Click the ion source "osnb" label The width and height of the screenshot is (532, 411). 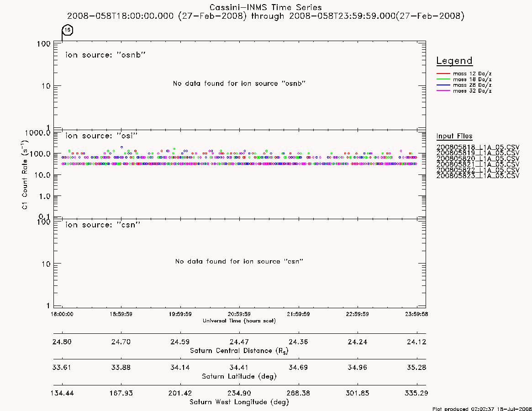point(105,55)
